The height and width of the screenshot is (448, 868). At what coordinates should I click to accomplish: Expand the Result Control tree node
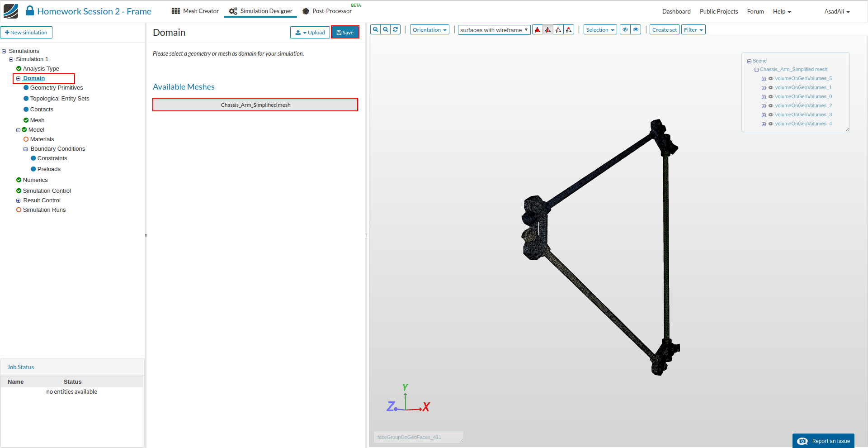(19, 201)
